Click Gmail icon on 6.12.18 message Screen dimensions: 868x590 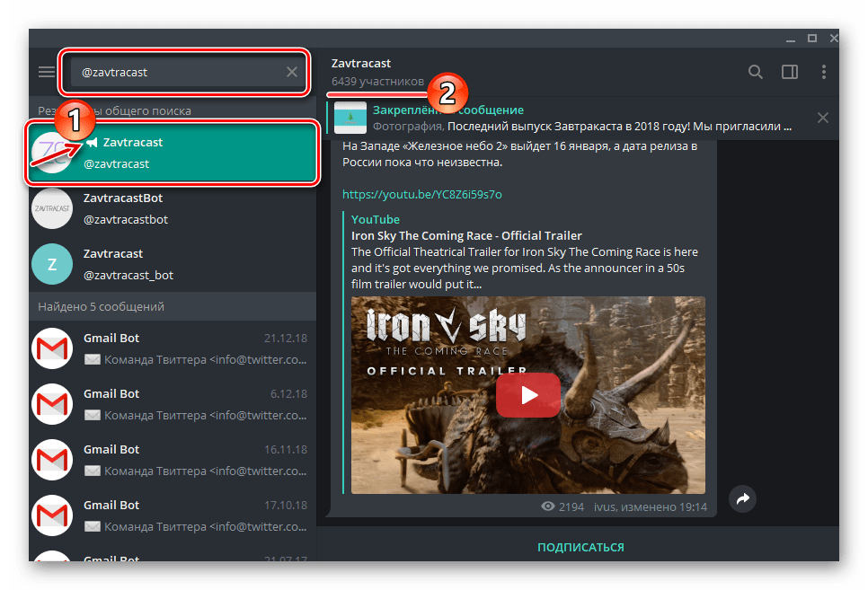click(52, 405)
